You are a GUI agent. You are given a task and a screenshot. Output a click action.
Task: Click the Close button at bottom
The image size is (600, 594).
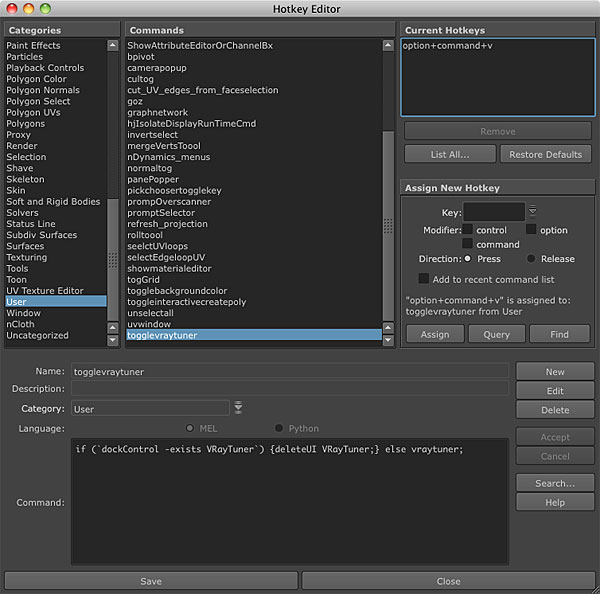(448, 581)
